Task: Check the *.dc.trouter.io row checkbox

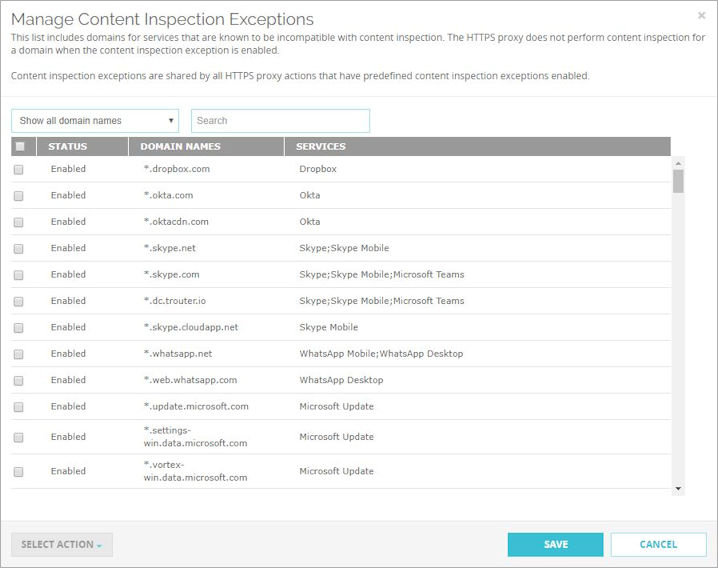Action: click(x=18, y=301)
